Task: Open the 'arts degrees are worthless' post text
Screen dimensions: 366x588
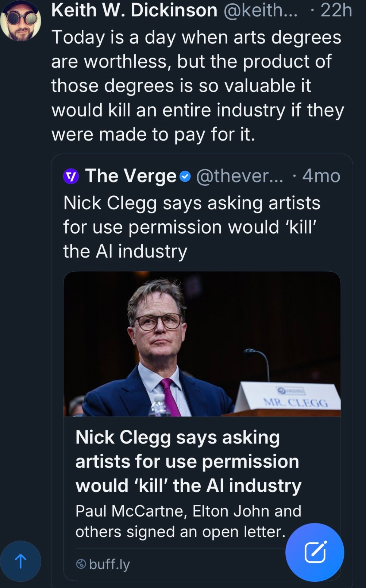Action: point(197,86)
